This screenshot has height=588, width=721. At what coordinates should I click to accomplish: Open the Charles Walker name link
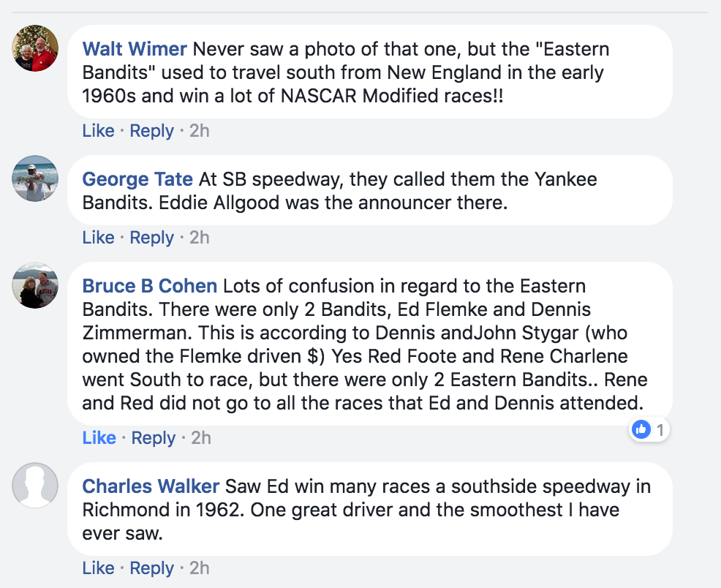pyautogui.click(x=151, y=486)
